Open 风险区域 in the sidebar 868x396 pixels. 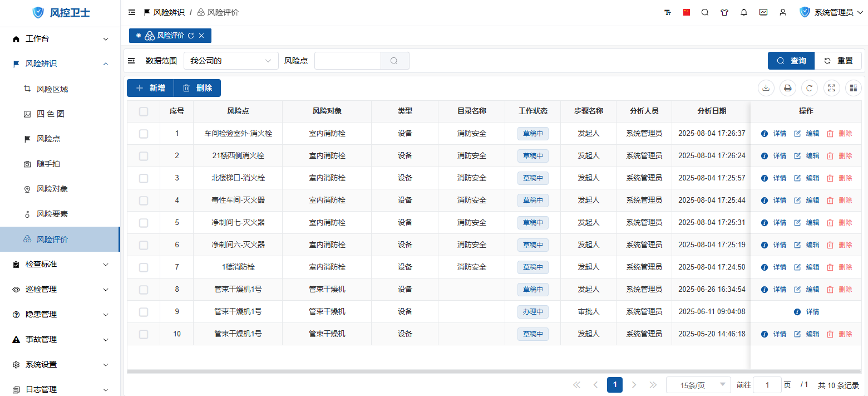tap(52, 89)
